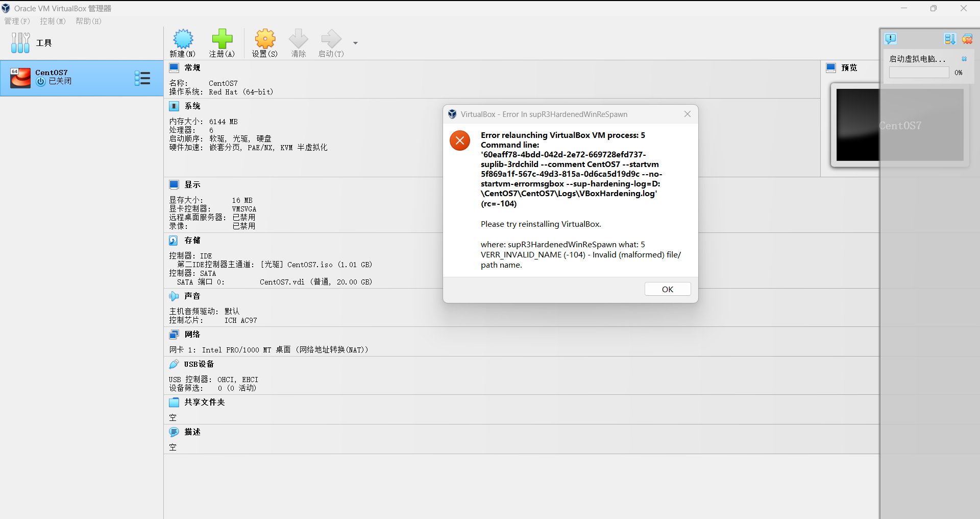Click the 'Please try reinstalling VirtualBox.' message
Screen dimensions: 980x519
click(x=541, y=224)
